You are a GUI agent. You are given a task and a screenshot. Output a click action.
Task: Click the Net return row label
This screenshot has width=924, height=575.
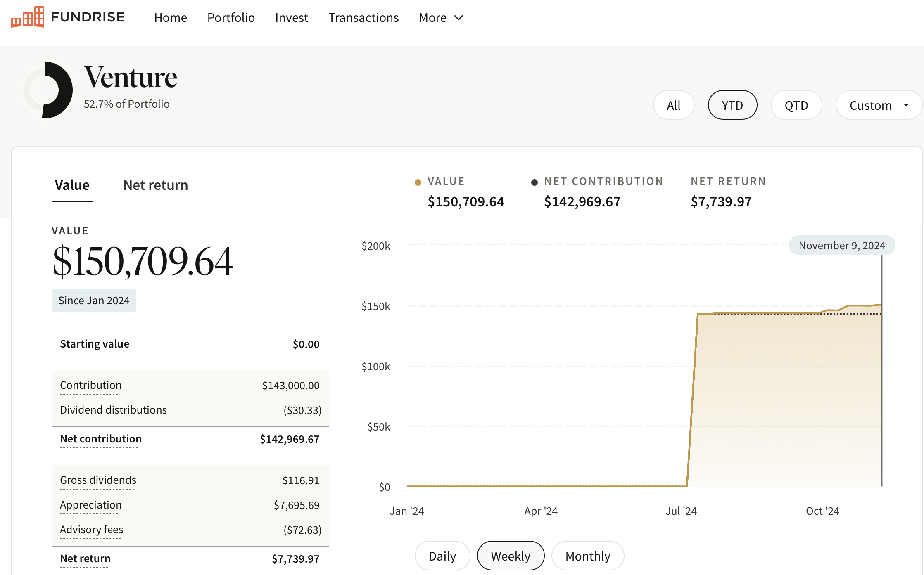(x=85, y=558)
